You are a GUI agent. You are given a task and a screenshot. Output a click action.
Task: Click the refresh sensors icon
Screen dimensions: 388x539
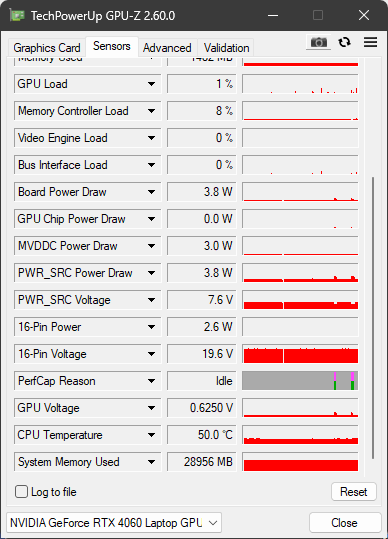(344, 42)
